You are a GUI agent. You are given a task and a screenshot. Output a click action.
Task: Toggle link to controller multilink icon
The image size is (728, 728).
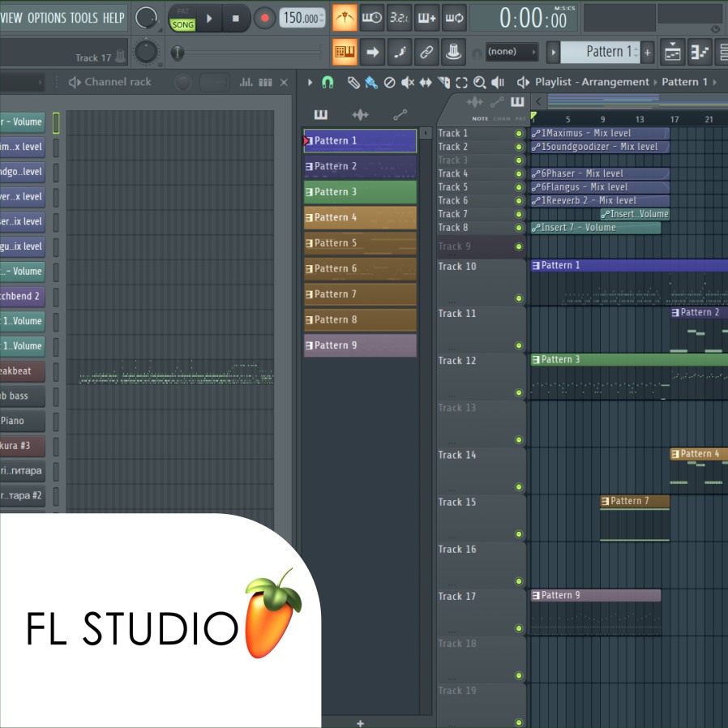click(426, 52)
